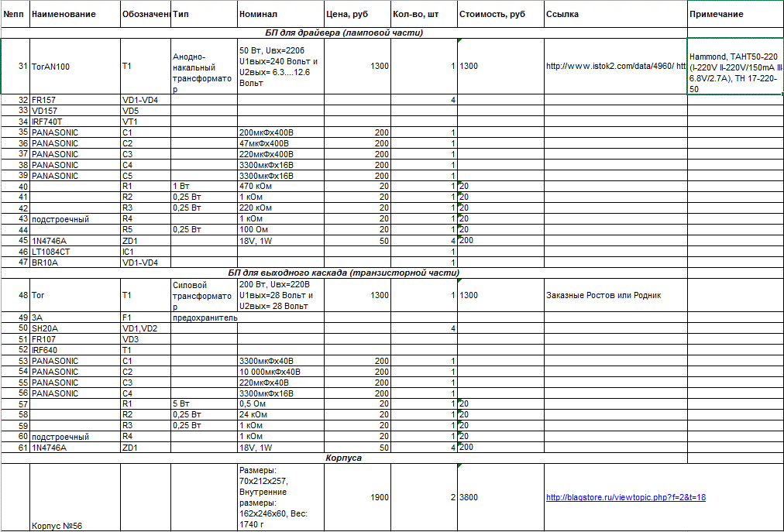
Task: Select the БП для драйвера section title
Action: 344,33
